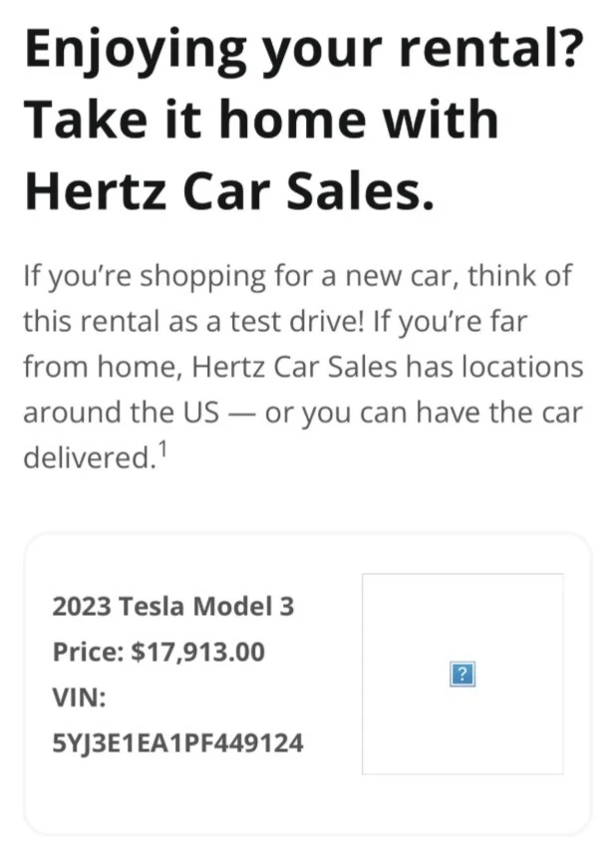Click the 'VIN:' label
This screenshot has width=616, height=853.
[x=79, y=698]
